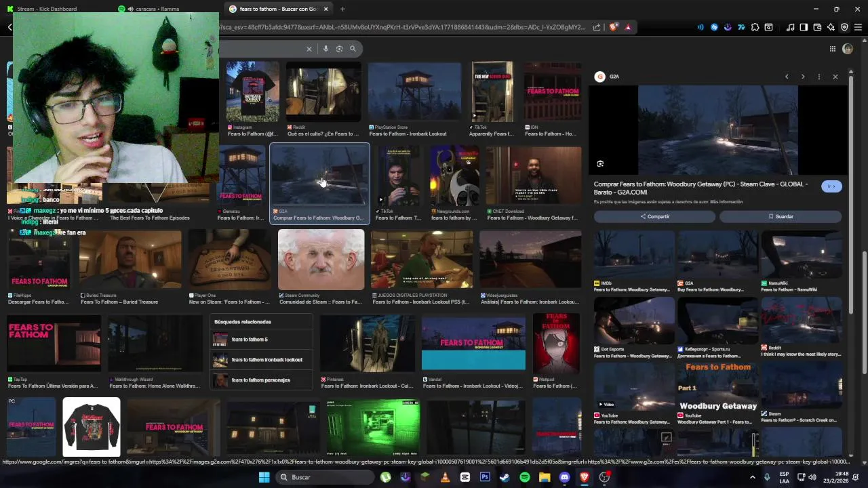Open the Wattpad anime face thumbnail
Screen dimensions: 868x488
[x=556, y=344]
